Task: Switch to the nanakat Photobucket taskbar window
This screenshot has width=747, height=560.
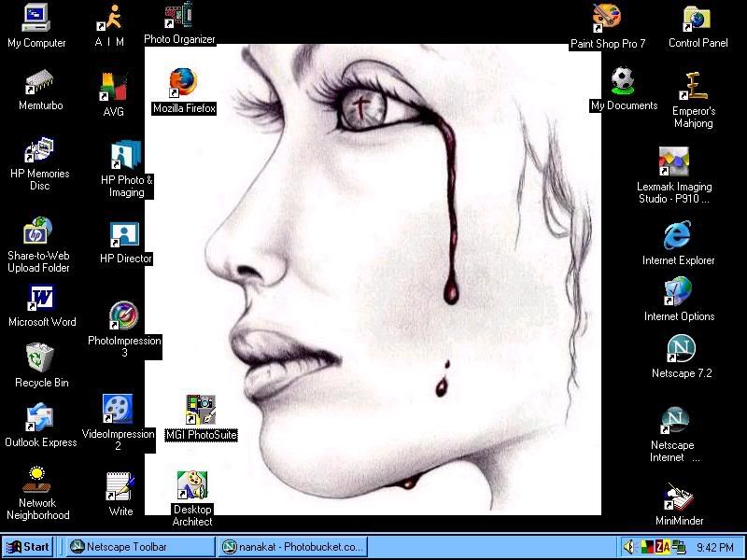Action: pos(291,547)
